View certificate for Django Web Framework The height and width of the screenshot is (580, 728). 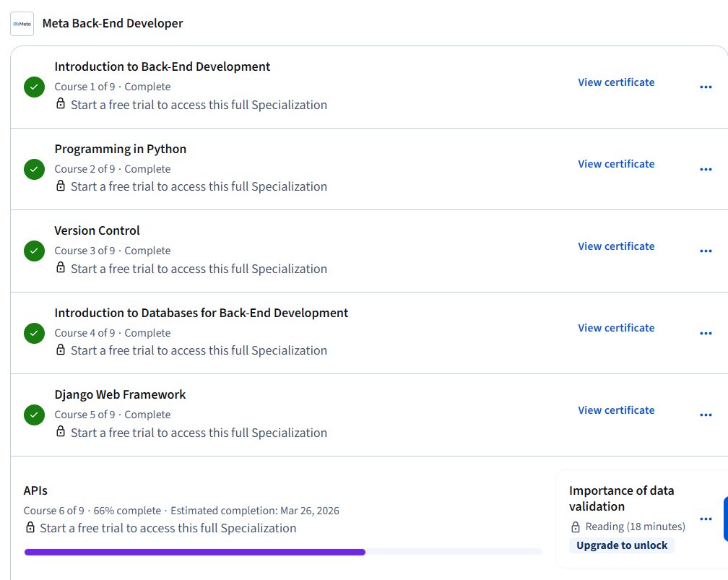[x=616, y=410]
